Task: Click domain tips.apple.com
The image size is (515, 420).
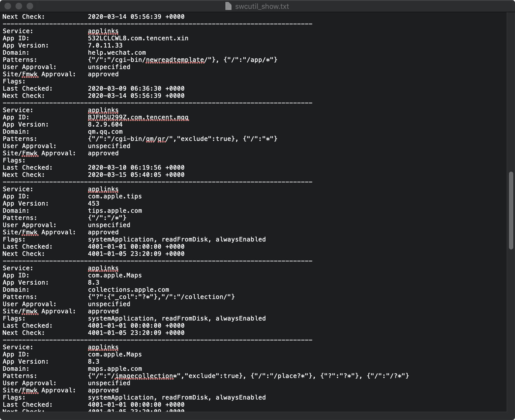Action: point(115,211)
